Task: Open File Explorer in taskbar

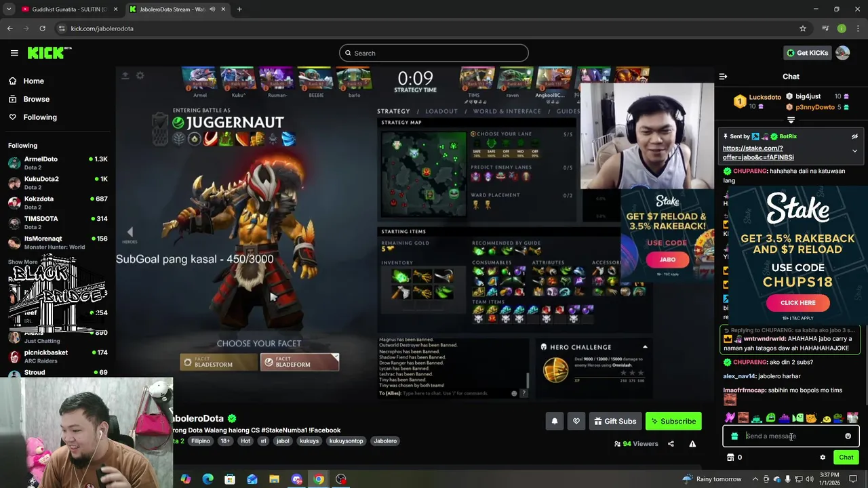Action: coord(274,479)
